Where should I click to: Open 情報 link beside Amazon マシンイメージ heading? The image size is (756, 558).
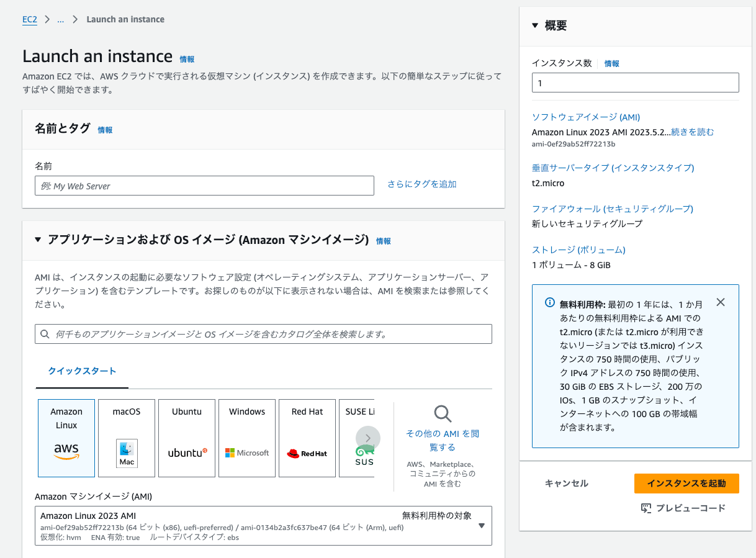click(384, 241)
